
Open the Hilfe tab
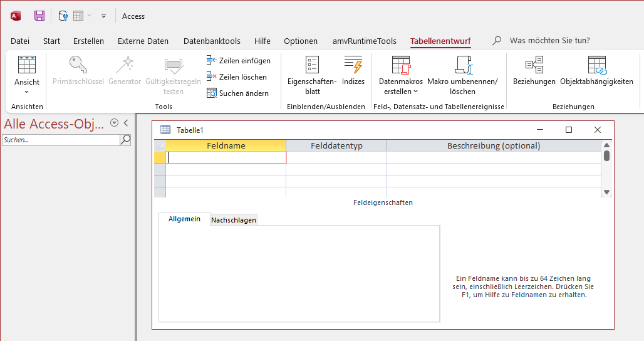pos(262,41)
